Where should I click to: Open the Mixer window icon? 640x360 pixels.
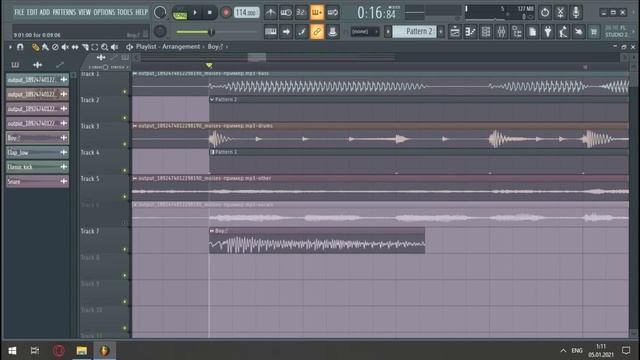tap(501, 32)
